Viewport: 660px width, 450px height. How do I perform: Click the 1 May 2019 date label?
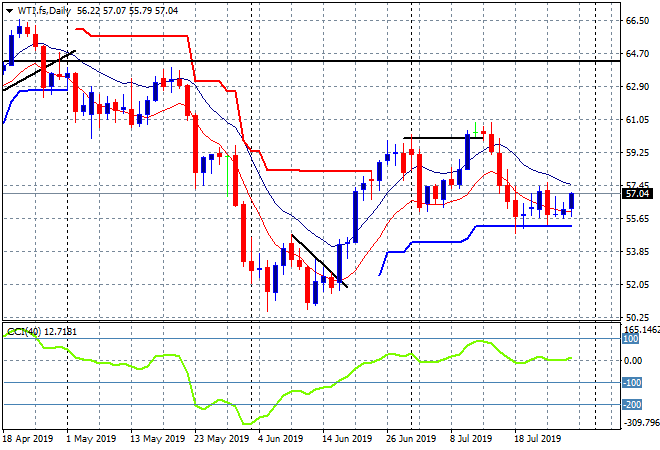coord(91,439)
